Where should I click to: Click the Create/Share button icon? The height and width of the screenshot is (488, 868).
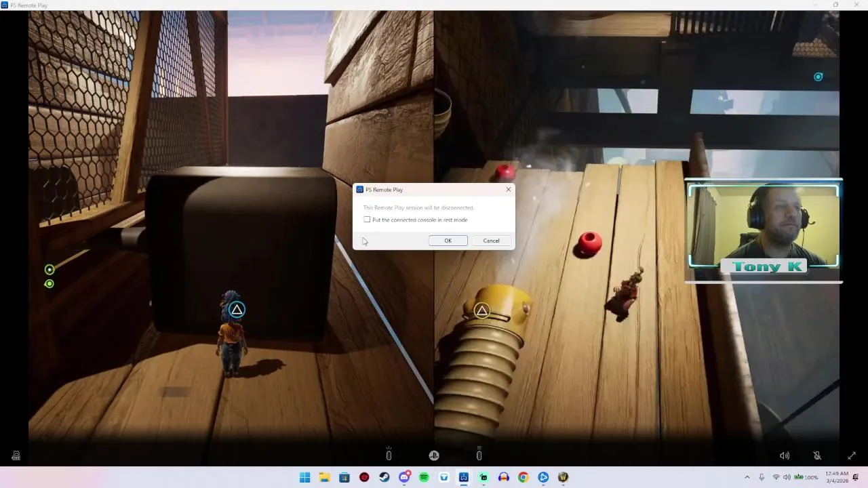[389, 454]
